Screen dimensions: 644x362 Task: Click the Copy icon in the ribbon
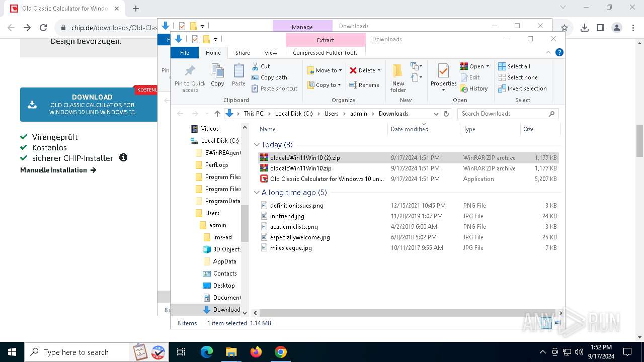(217, 75)
